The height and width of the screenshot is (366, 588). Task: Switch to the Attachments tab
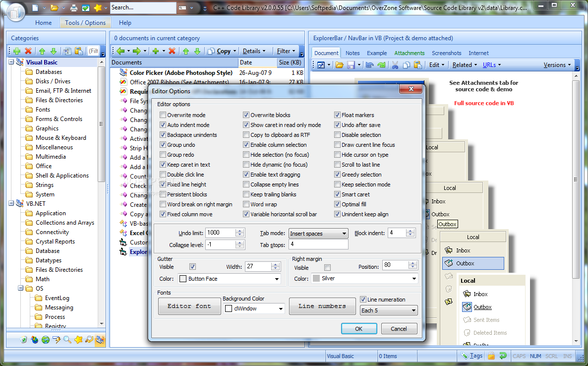(x=410, y=53)
